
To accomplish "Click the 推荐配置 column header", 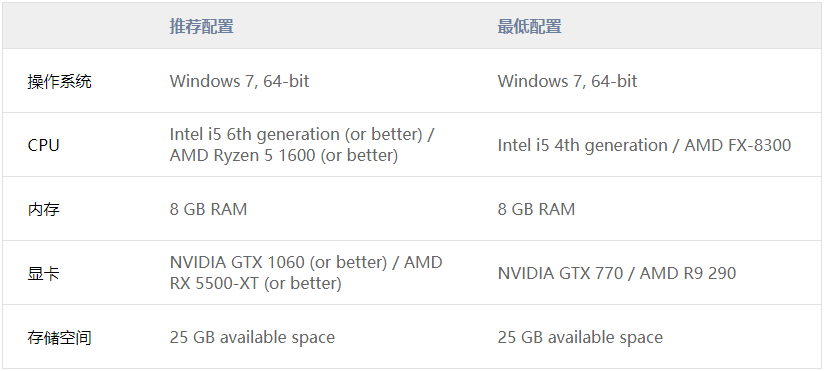I will point(201,26).
